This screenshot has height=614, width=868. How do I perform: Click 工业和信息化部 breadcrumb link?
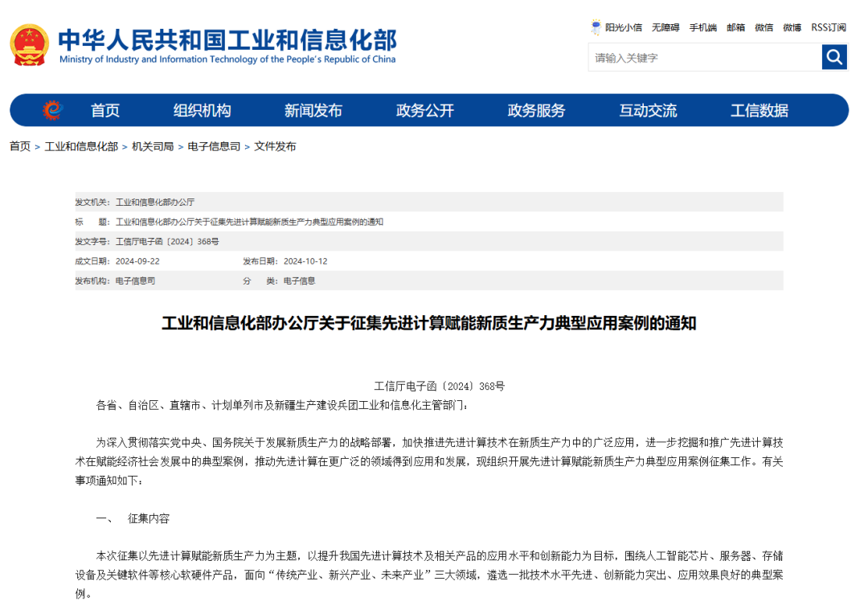(x=81, y=146)
